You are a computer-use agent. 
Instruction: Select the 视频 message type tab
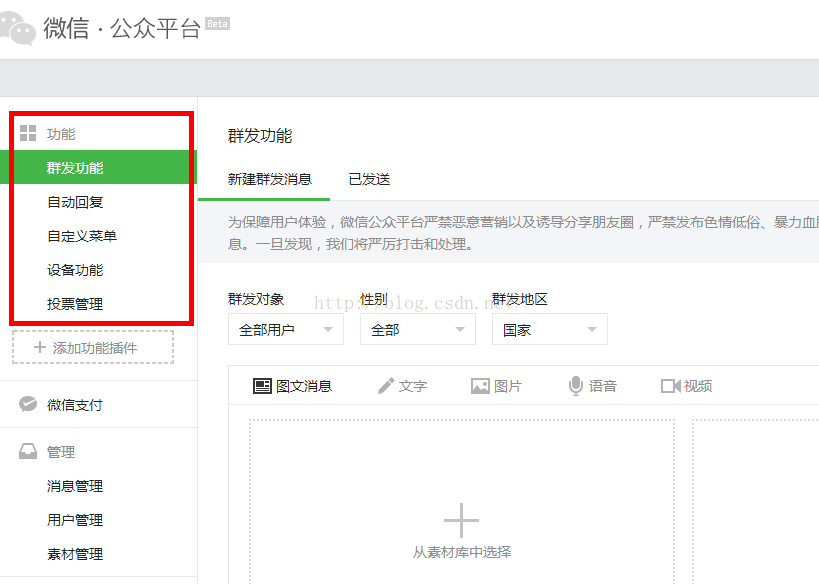click(x=686, y=386)
